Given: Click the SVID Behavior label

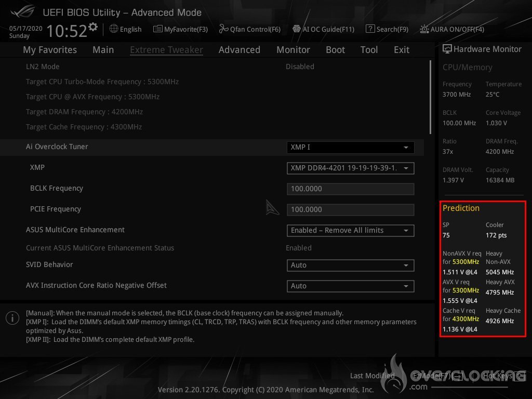Looking at the screenshot, I should click(49, 264).
